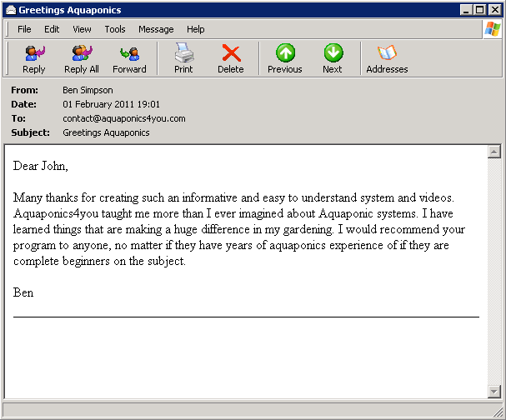The height and width of the screenshot is (420, 506).
Task: Go to Next message arrow icon
Action: coord(333,54)
